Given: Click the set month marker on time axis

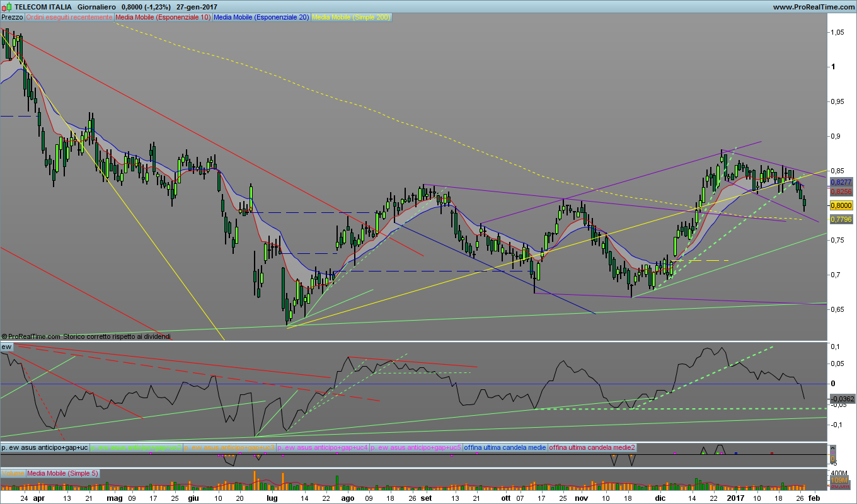Looking at the screenshot, I should pyautogui.click(x=426, y=498).
